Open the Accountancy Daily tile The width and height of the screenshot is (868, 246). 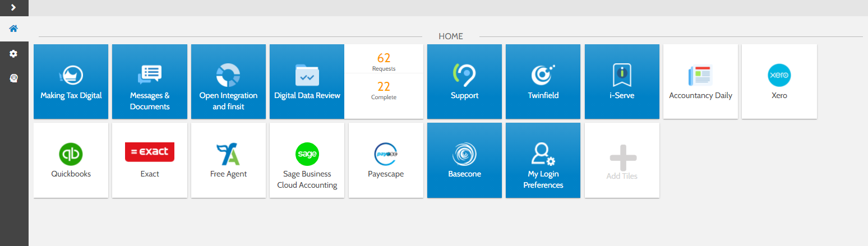tap(700, 82)
